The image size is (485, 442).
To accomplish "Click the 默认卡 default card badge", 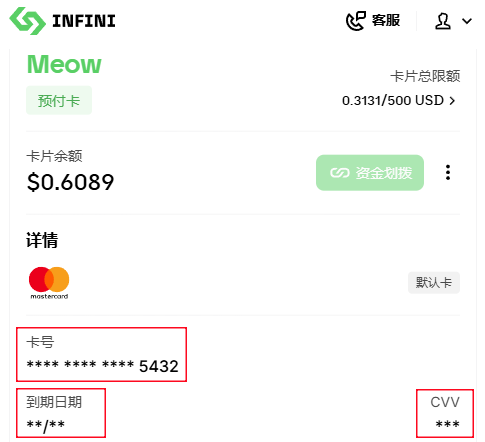I will 434,283.
